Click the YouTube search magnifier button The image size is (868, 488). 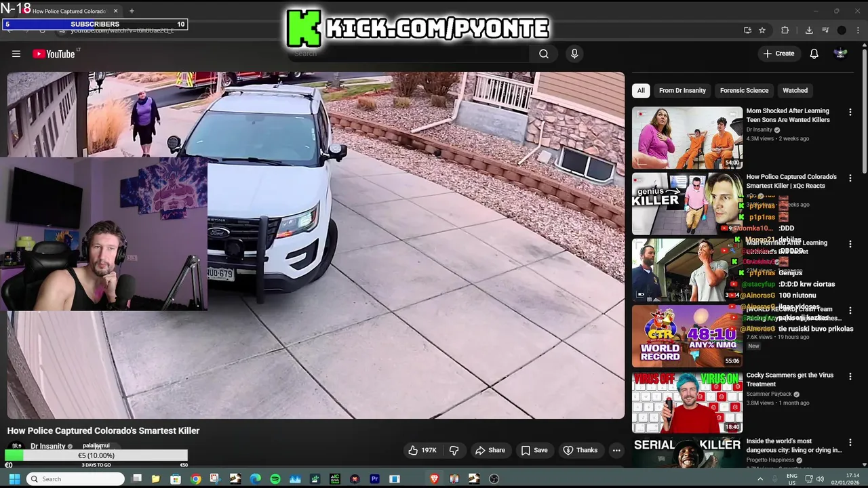coord(544,54)
